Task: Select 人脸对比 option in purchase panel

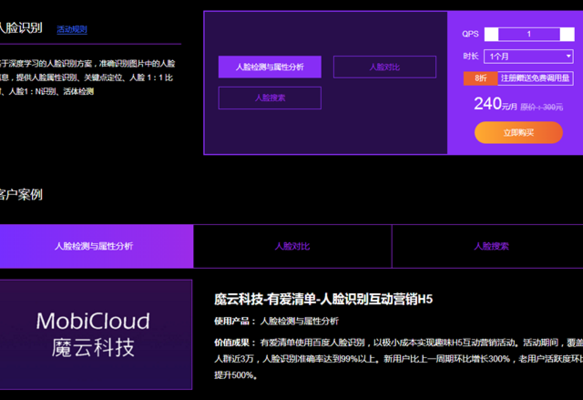Action: [384, 67]
